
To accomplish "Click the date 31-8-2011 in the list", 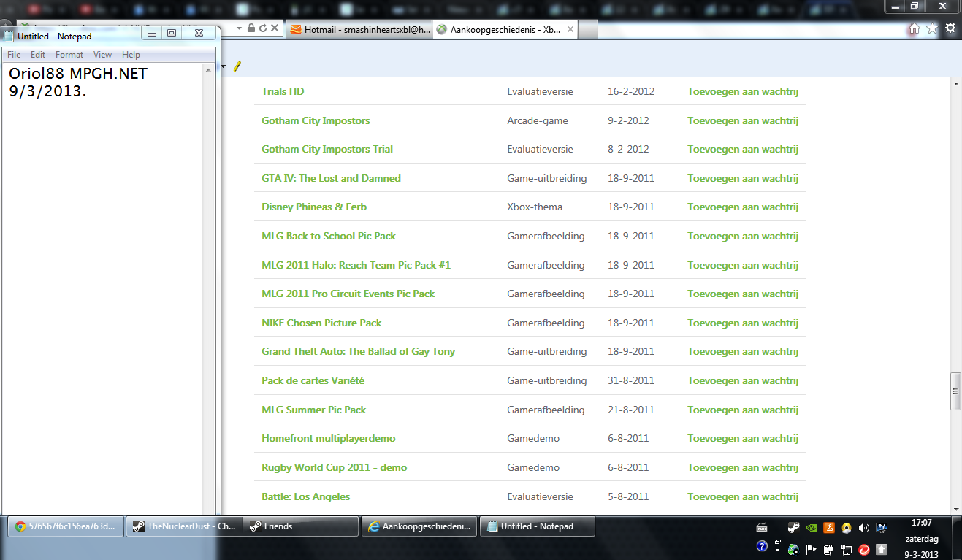I will [631, 380].
